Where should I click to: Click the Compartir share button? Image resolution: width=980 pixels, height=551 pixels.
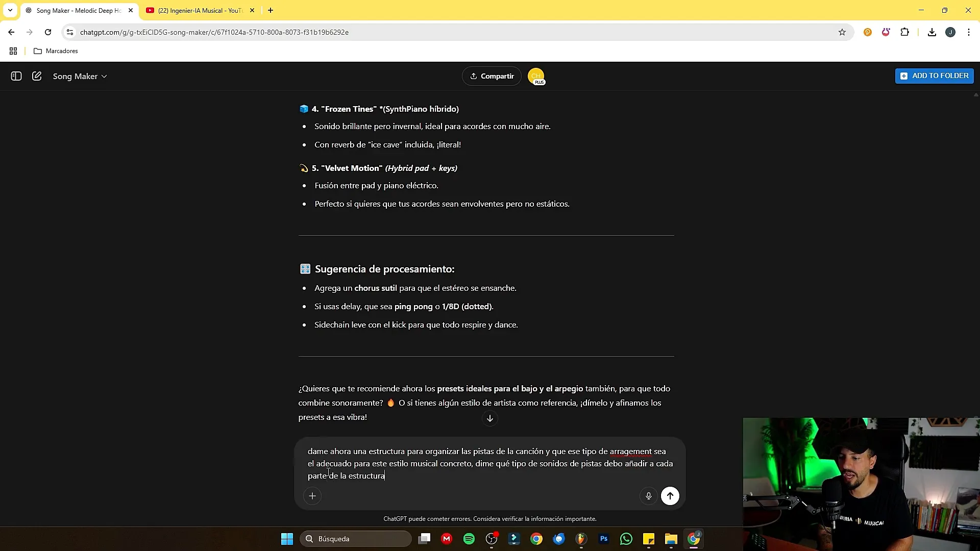click(492, 76)
